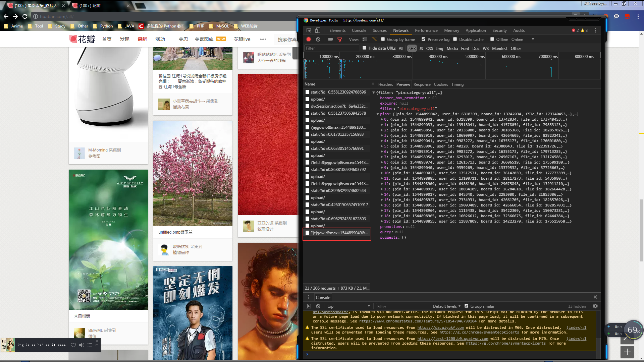Clear the network log
644x362 pixels.
pyautogui.click(x=318, y=40)
